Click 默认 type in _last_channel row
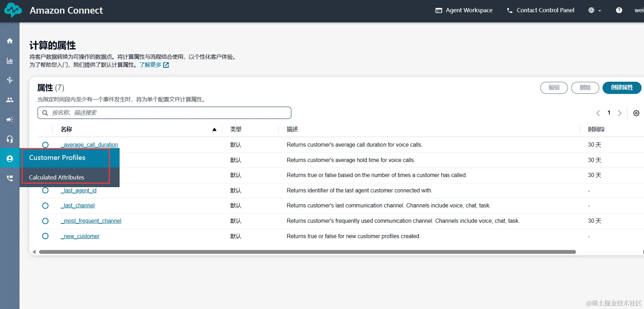 [x=236, y=206]
